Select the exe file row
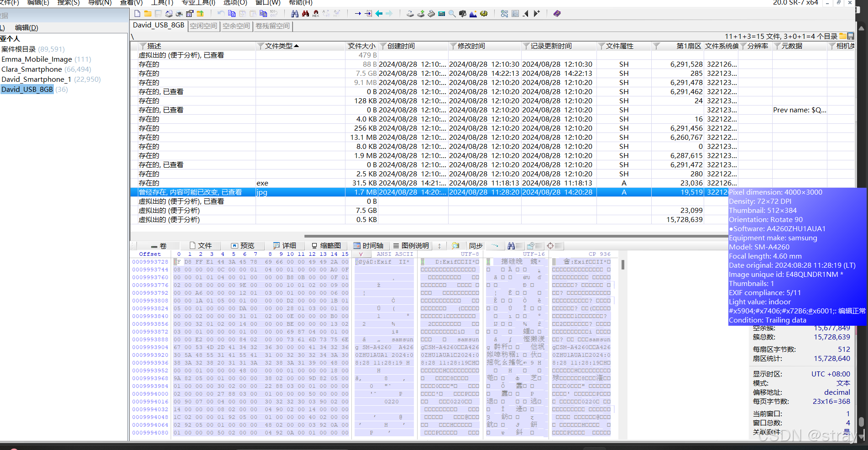 click(x=492, y=183)
